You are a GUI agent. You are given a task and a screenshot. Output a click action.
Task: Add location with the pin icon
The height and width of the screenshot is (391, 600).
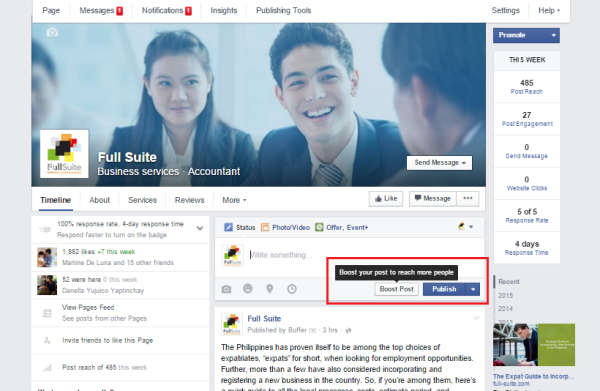click(x=270, y=289)
